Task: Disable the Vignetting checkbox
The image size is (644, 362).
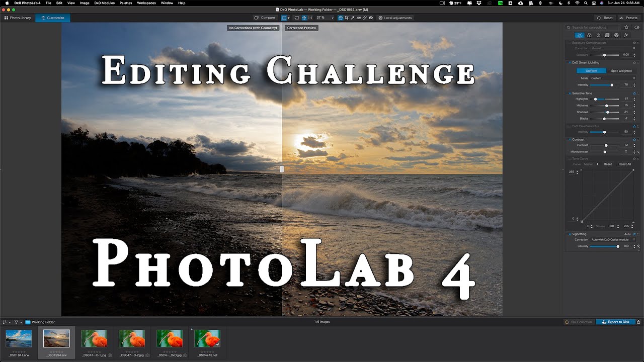Action: click(570, 234)
